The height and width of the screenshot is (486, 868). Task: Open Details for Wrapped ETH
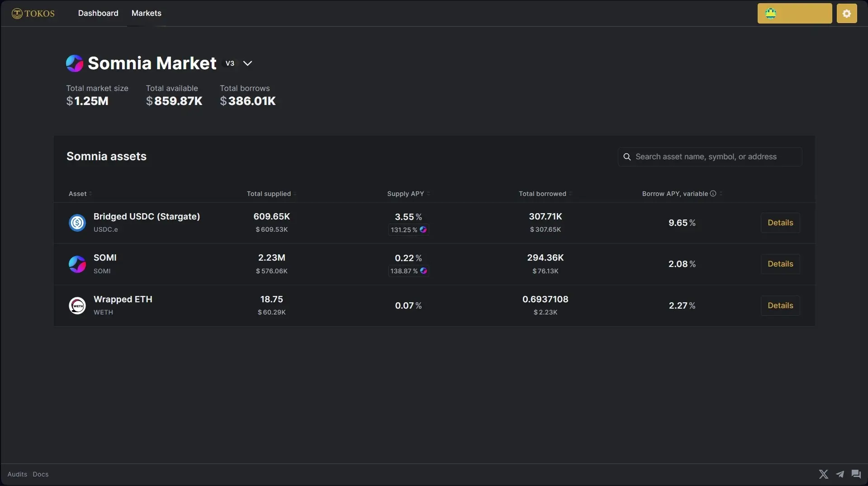coord(780,305)
